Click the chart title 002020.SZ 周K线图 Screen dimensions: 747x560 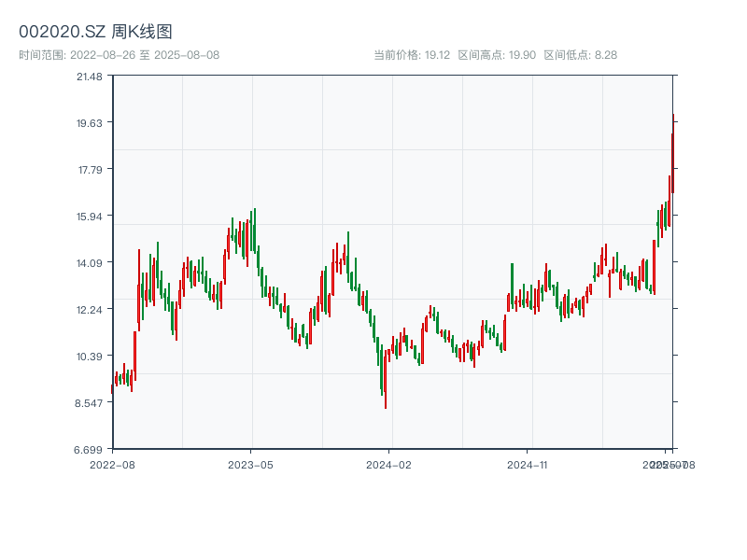tap(95, 33)
